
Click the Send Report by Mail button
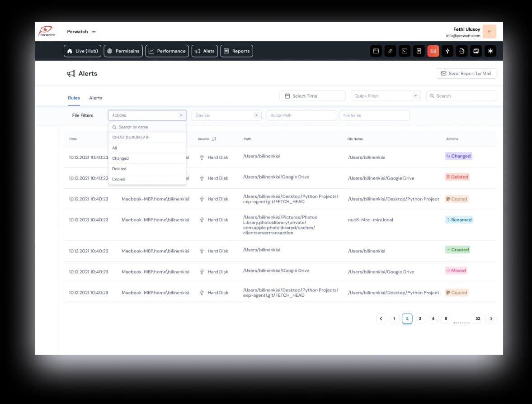point(466,73)
